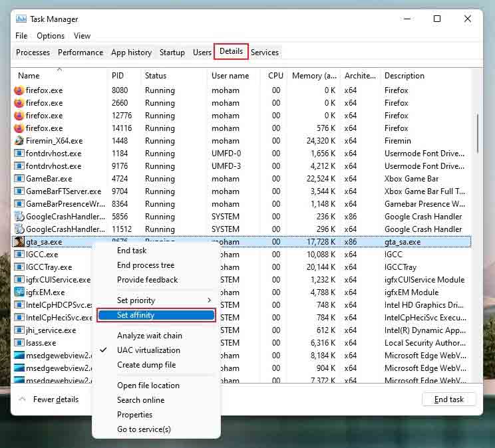The image size is (495, 448).
Task: Sort by the CPU column header
Action: [x=275, y=76]
